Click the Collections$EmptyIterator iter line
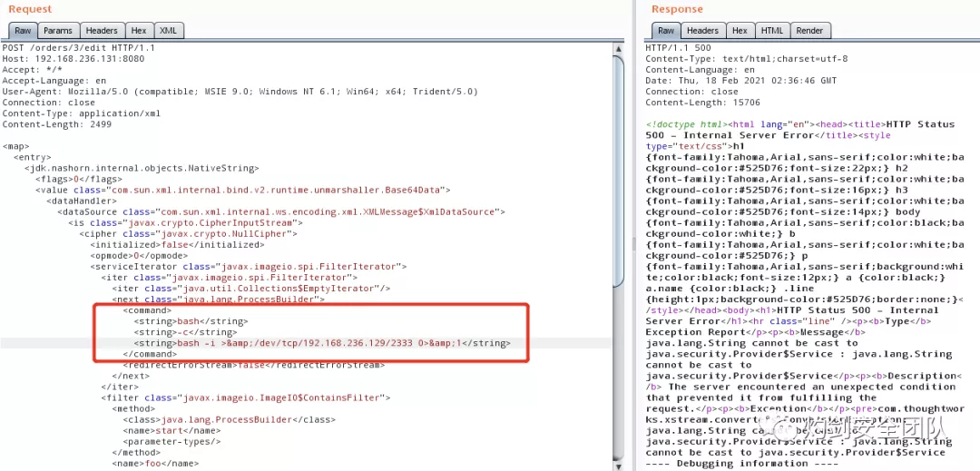Viewport: 980px width, 471px height. coord(251,288)
